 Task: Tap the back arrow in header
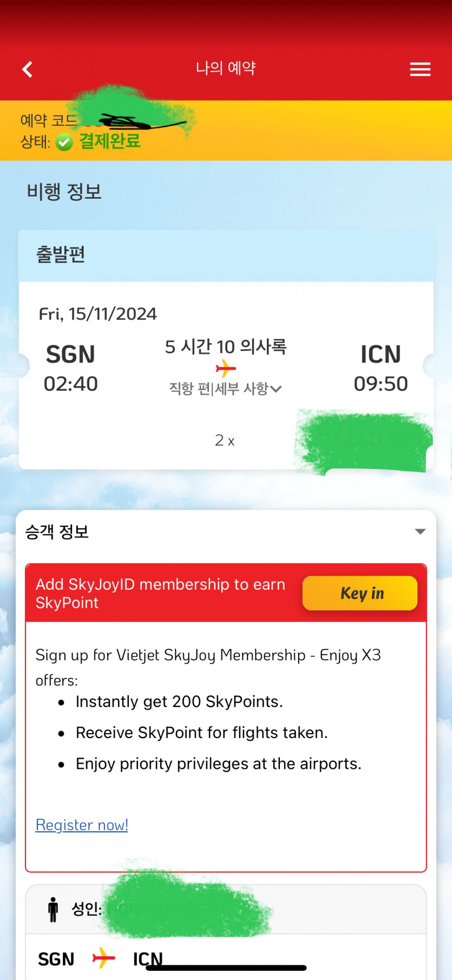(x=28, y=69)
